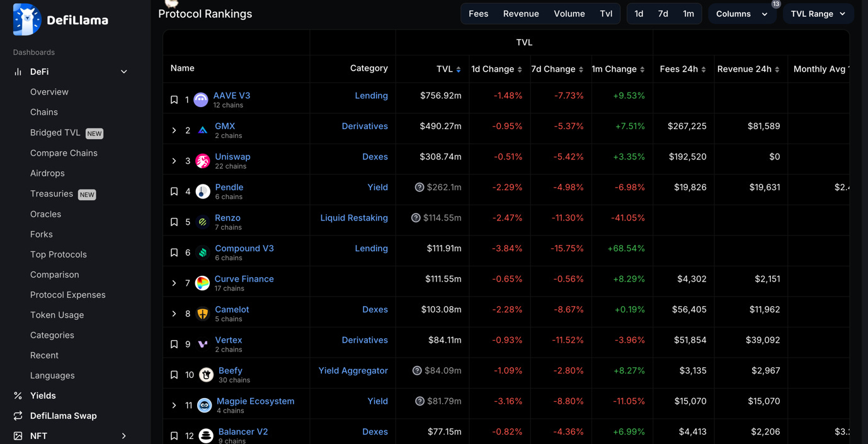Viewport: 868px width, 444px height.
Task: Open the Magpie Ecosystem protocol link
Action: click(x=255, y=401)
